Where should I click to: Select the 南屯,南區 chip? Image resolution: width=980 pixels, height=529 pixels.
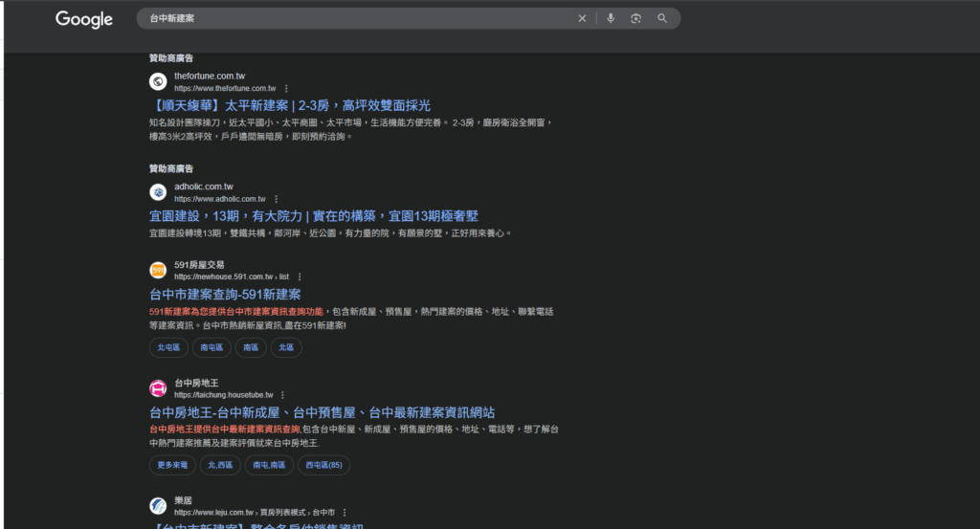click(x=269, y=465)
